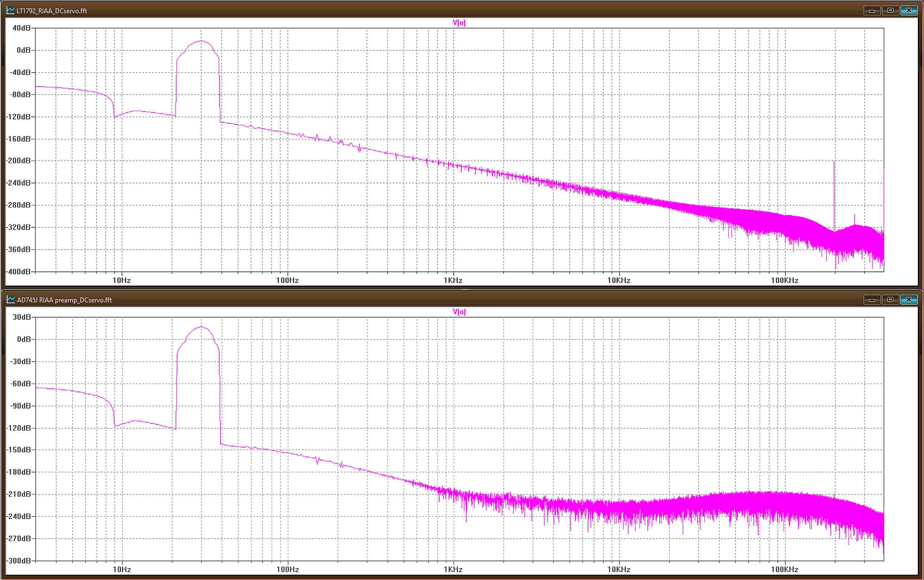Click the 100KHz frequency label in LT1792 plot
This screenshot has width=924, height=580.
tap(784, 280)
